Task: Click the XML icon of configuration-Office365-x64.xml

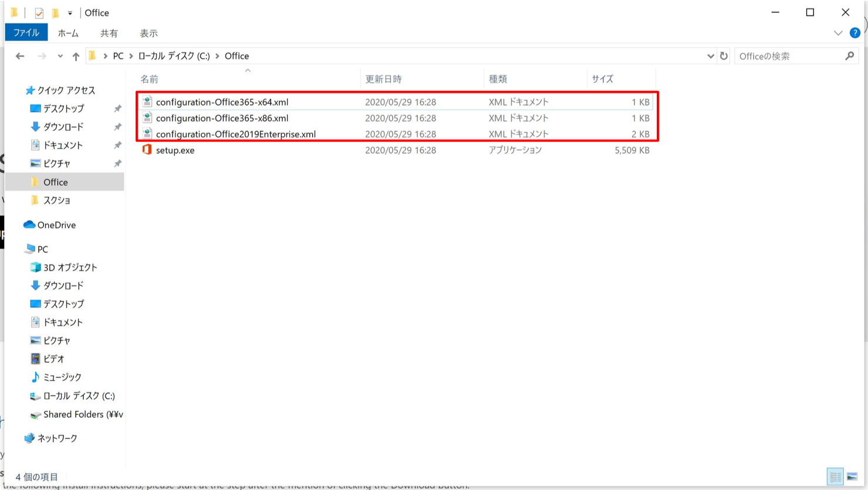Action: click(147, 102)
